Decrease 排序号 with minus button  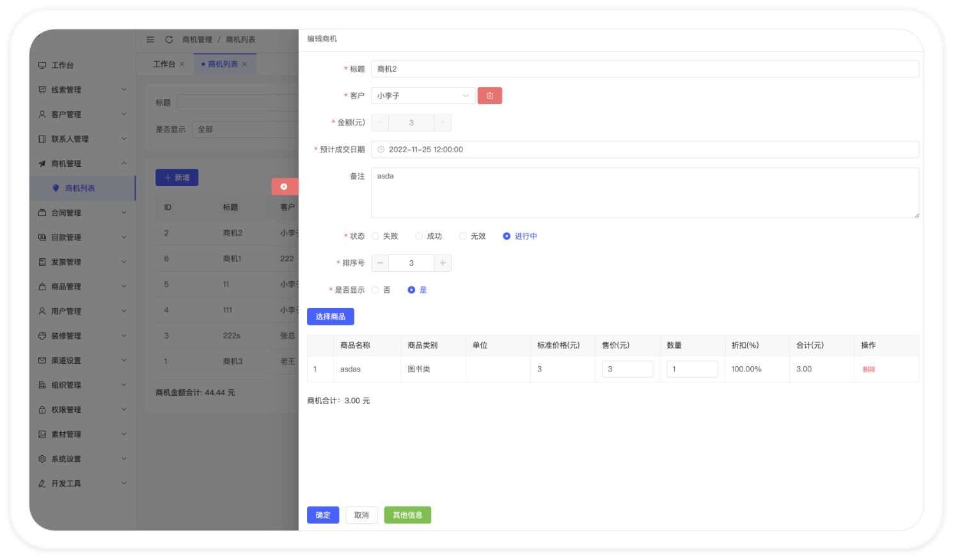(x=380, y=263)
